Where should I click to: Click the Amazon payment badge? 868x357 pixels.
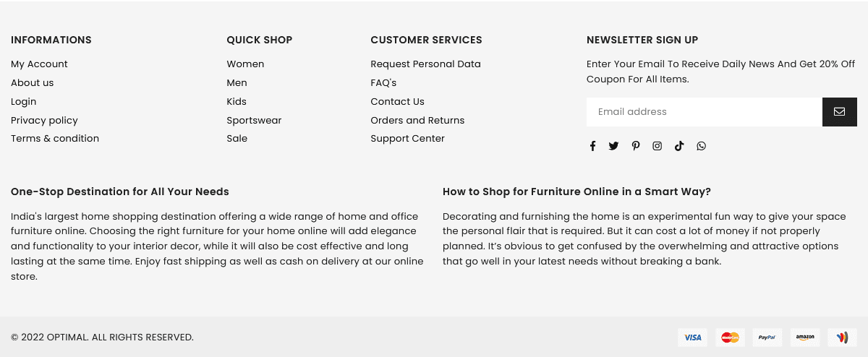(x=804, y=337)
